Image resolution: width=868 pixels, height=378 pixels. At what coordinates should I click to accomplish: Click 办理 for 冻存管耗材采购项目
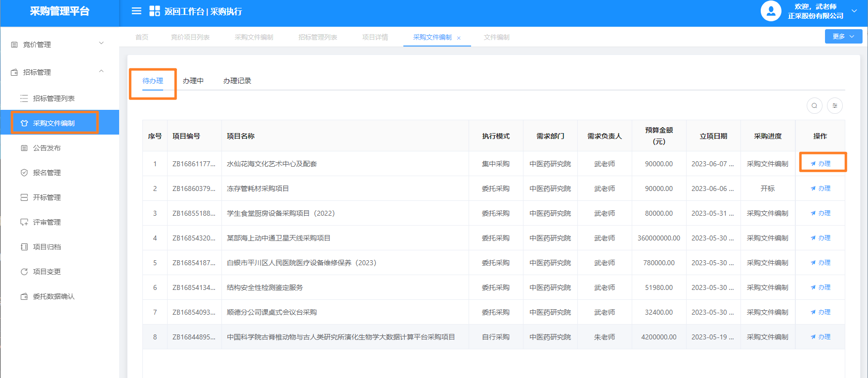[821, 189]
